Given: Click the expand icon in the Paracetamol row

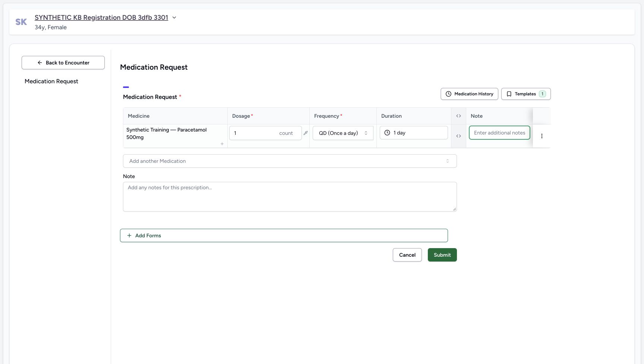Looking at the screenshot, I should click(458, 136).
